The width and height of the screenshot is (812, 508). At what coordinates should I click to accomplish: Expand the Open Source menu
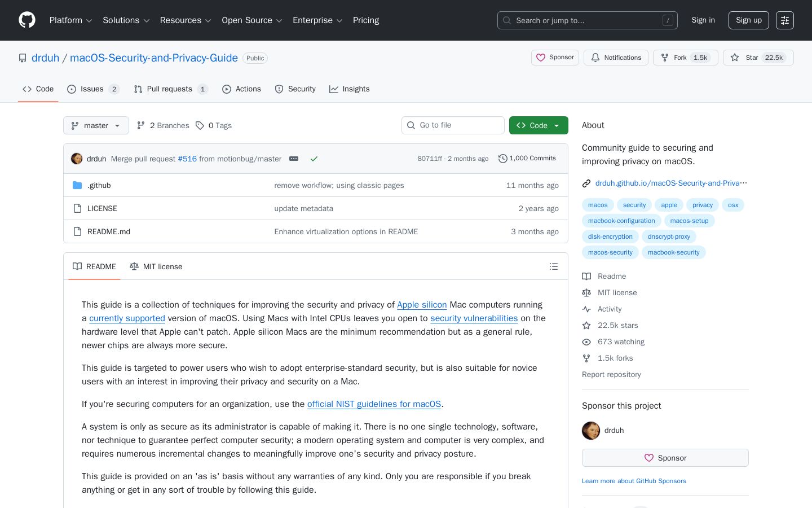pyautogui.click(x=252, y=20)
